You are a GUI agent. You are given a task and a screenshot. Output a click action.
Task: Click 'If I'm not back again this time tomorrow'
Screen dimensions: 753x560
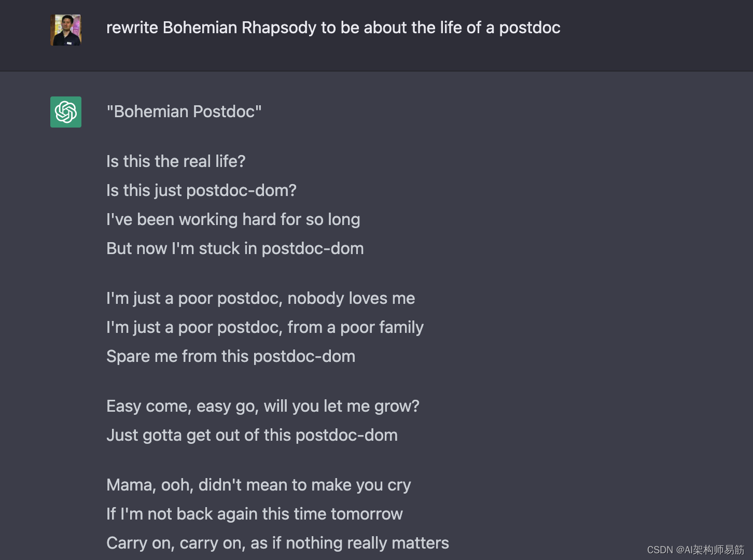254,514
